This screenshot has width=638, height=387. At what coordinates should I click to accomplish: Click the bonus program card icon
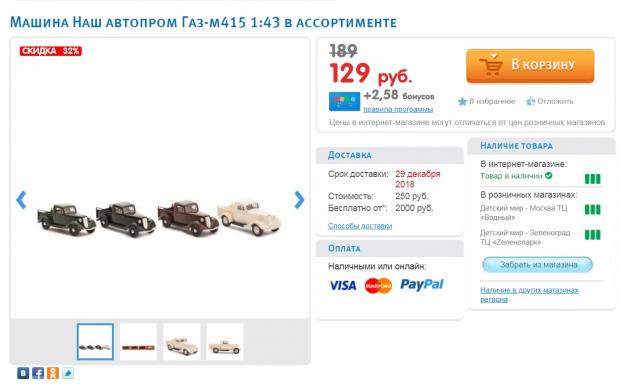click(x=344, y=101)
